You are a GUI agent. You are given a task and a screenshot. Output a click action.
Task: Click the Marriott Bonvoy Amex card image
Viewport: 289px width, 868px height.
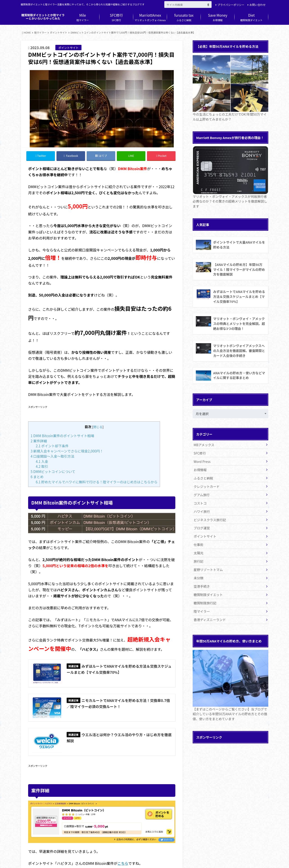click(x=230, y=170)
